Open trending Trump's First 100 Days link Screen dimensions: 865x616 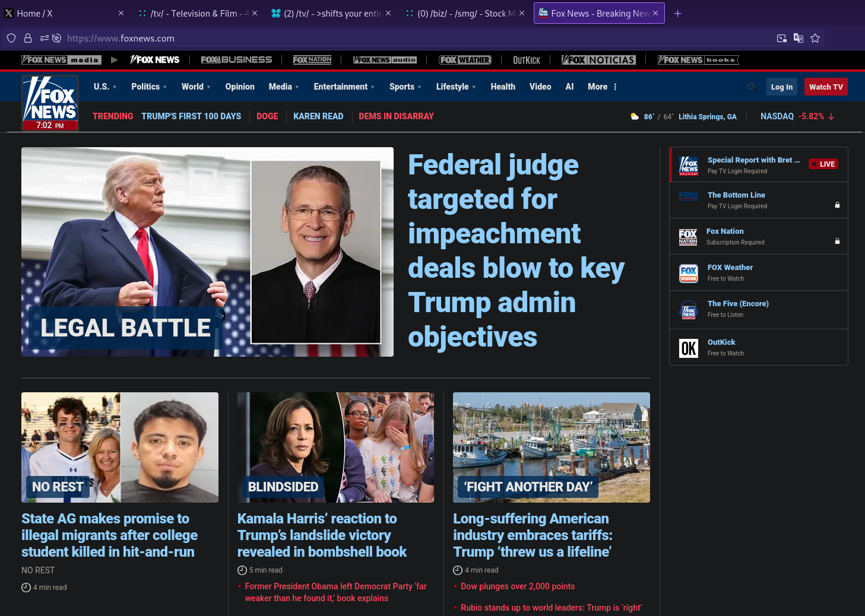click(191, 116)
